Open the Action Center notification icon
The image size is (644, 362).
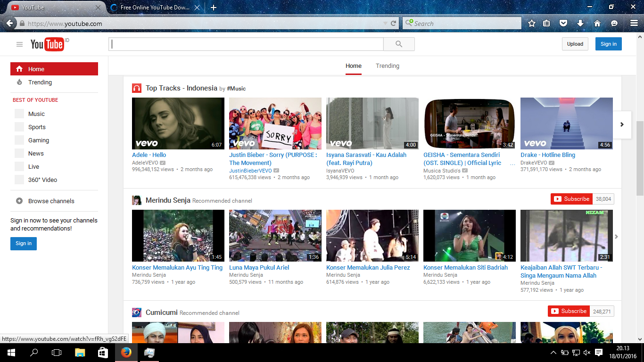(599, 353)
